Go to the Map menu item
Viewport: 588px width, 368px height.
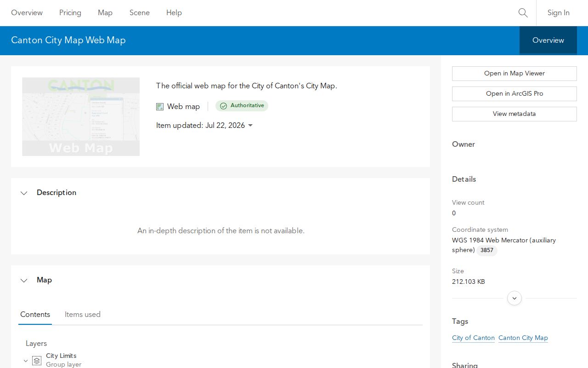click(x=105, y=13)
